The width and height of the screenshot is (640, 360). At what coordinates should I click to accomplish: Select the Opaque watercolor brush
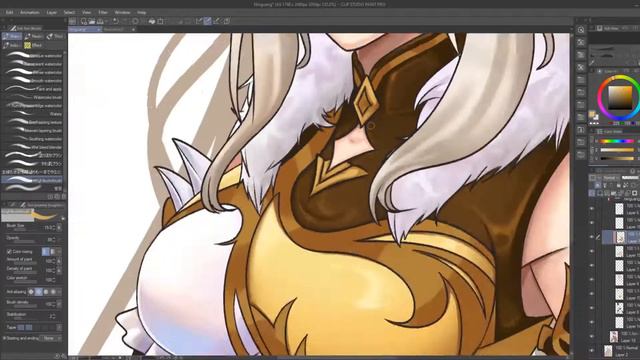[33, 56]
